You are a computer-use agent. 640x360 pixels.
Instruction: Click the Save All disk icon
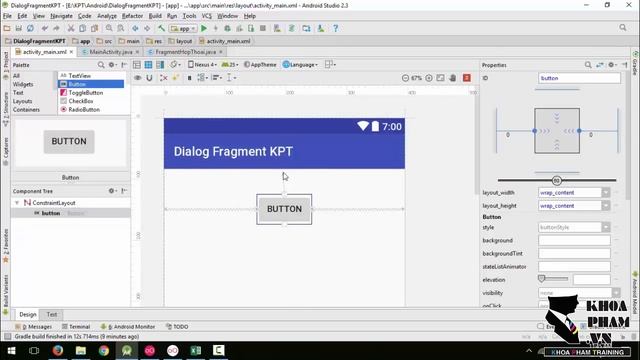(x=18, y=28)
